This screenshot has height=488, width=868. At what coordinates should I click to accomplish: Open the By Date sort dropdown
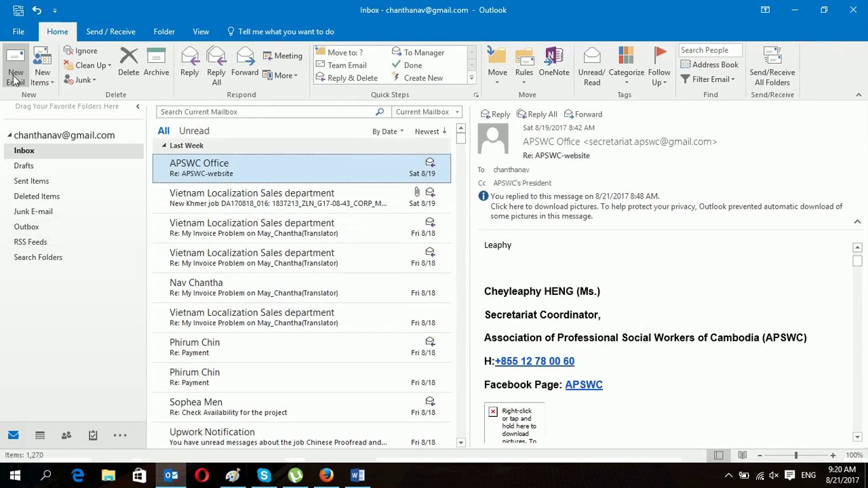click(x=387, y=131)
